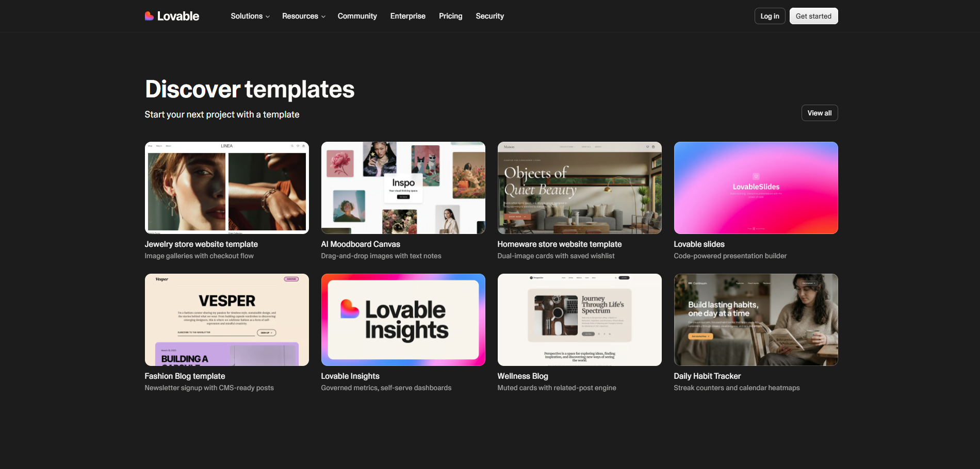Click the 'Discover templates' heading

pos(250,89)
